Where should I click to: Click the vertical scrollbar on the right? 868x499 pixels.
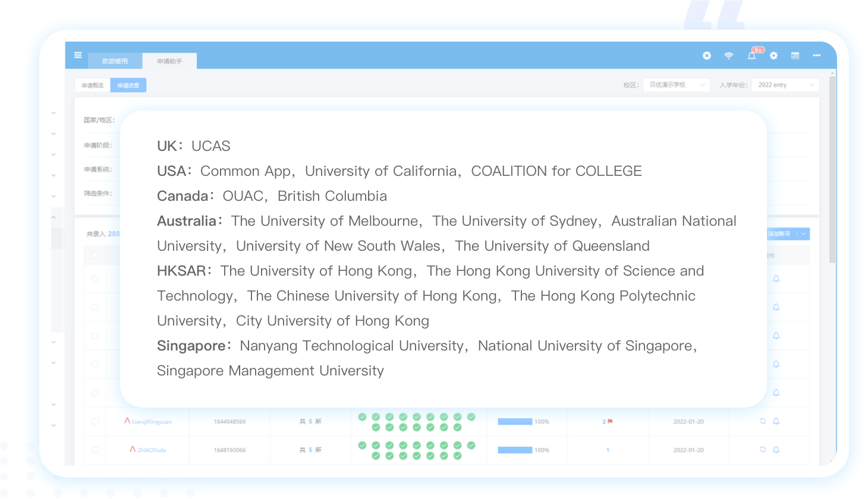(x=832, y=169)
